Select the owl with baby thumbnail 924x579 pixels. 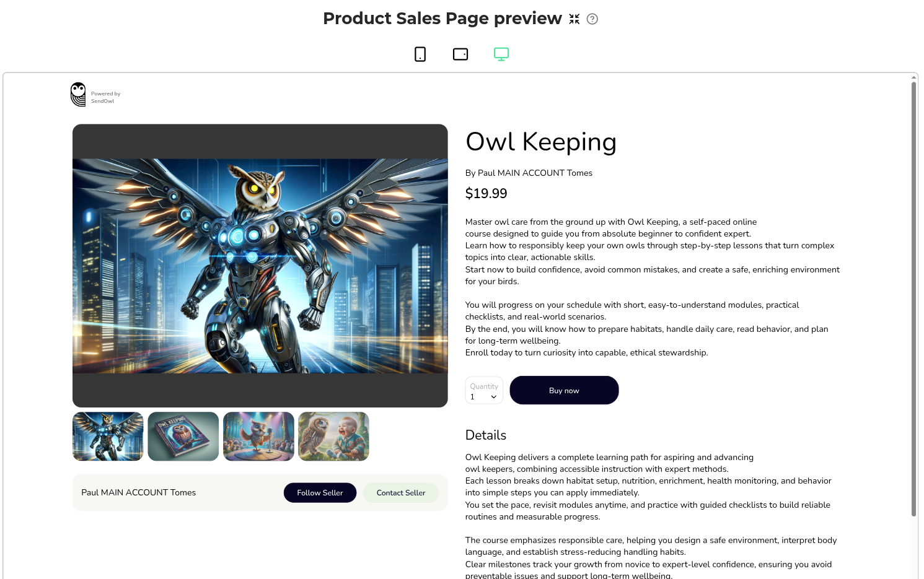coord(333,437)
